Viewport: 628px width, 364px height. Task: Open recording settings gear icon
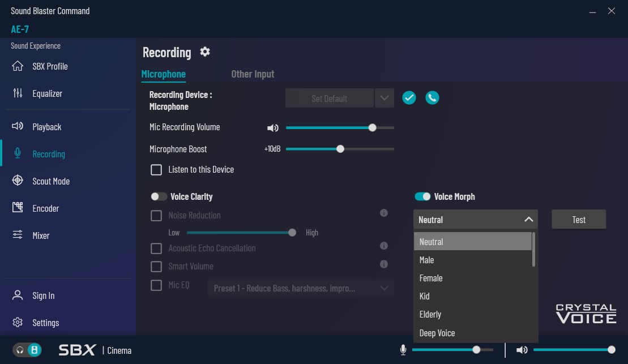[x=205, y=52]
